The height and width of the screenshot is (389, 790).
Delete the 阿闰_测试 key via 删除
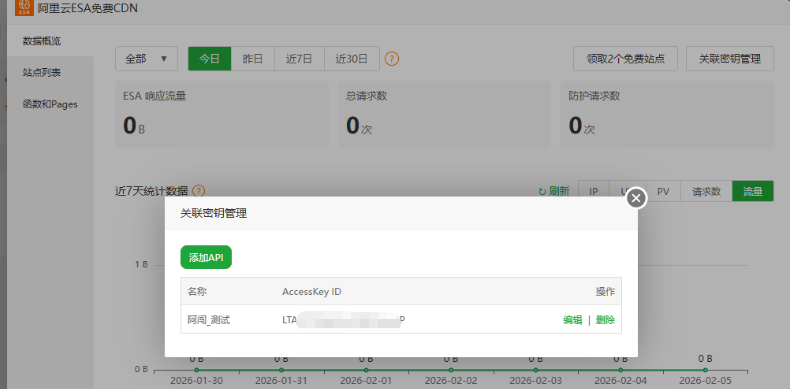click(605, 319)
